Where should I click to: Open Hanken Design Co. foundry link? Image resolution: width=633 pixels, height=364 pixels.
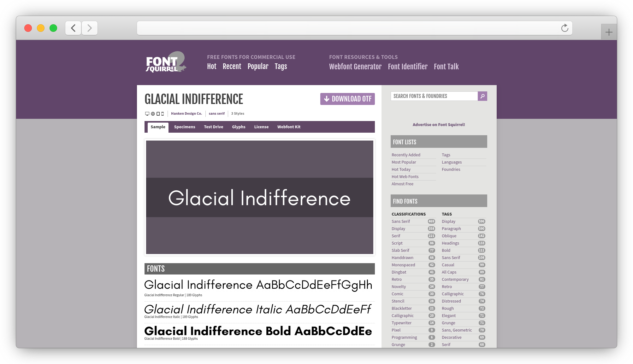(x=186, y=113)
